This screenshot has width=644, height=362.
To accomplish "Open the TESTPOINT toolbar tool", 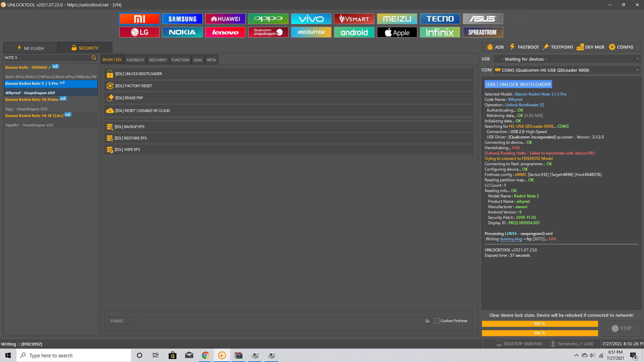I will coord(558,47).
